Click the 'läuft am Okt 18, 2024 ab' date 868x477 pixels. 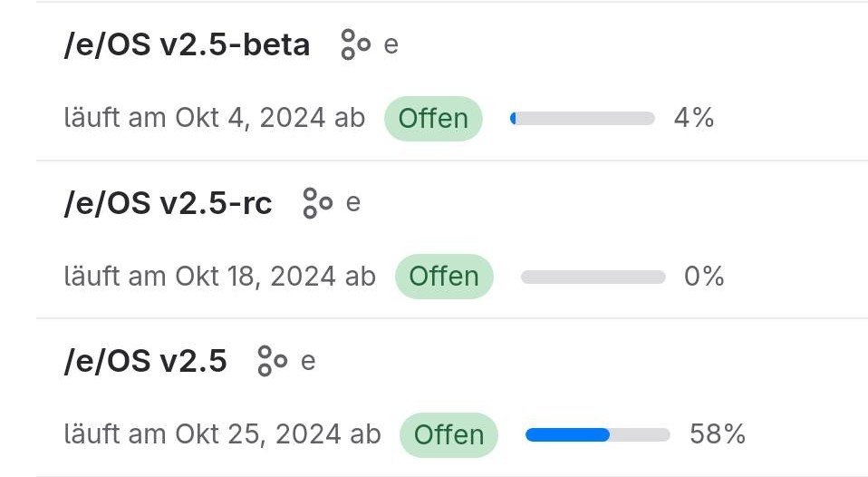tap(219, 277)
